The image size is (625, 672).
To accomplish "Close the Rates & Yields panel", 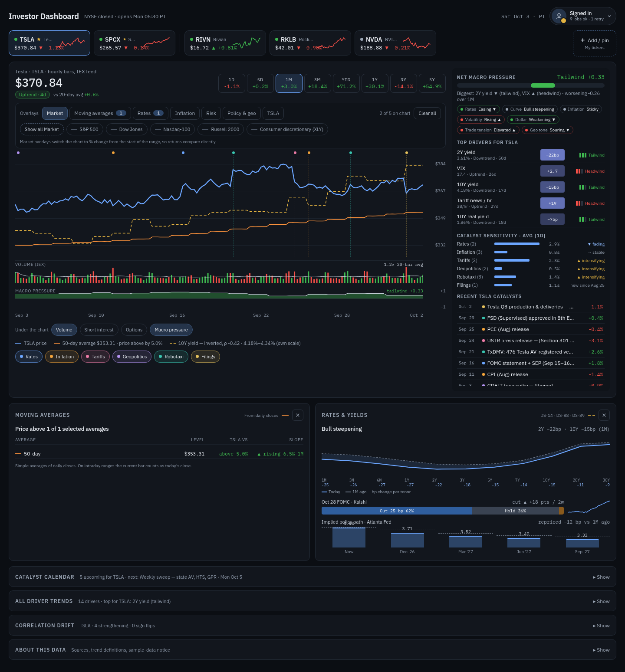I will click(604, 415).
